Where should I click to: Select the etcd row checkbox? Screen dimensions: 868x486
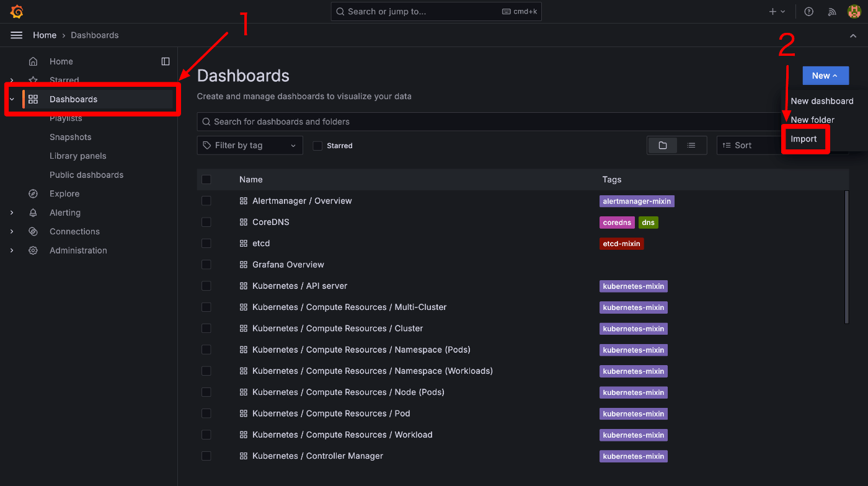[x=206, y=244]
